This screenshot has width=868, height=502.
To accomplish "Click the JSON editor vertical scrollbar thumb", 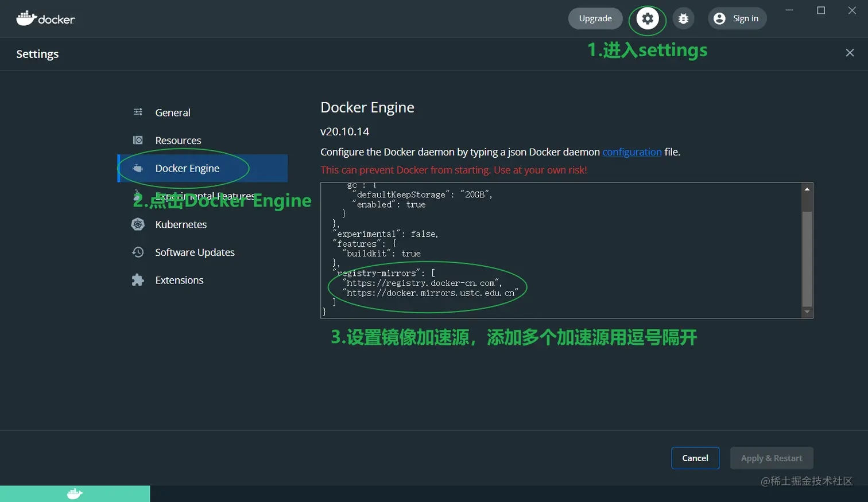I will click(807, 258).
